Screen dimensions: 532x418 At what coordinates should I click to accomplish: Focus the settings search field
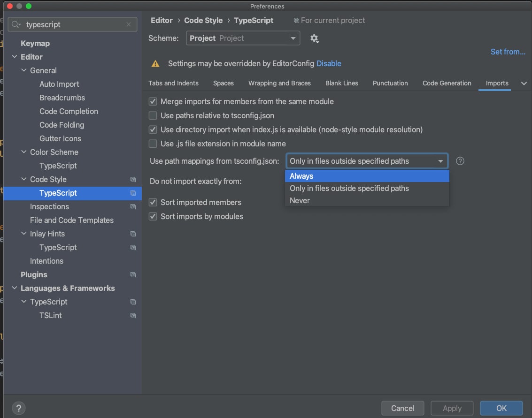click(x=72, y=24)
